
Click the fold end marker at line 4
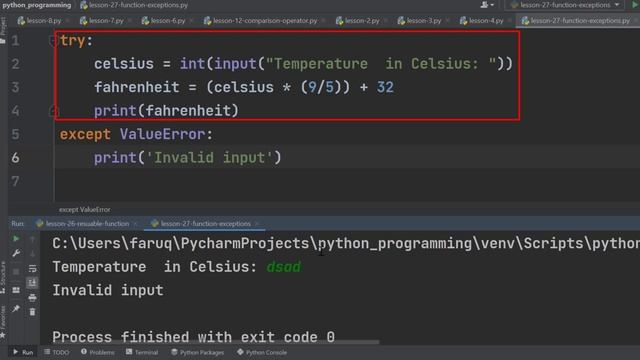pos(53,110)
